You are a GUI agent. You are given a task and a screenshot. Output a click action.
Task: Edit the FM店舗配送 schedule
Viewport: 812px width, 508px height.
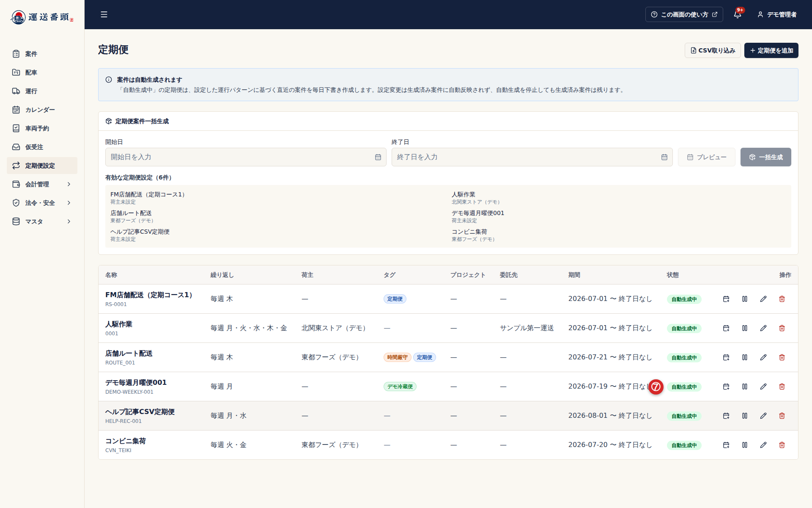pos(763,299)
